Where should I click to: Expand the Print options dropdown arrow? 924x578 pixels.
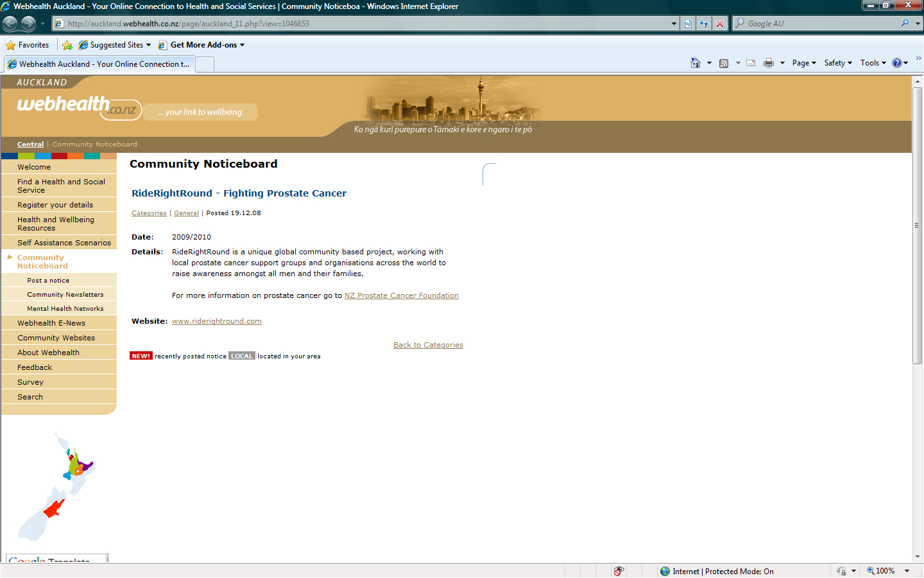point(782,63)
